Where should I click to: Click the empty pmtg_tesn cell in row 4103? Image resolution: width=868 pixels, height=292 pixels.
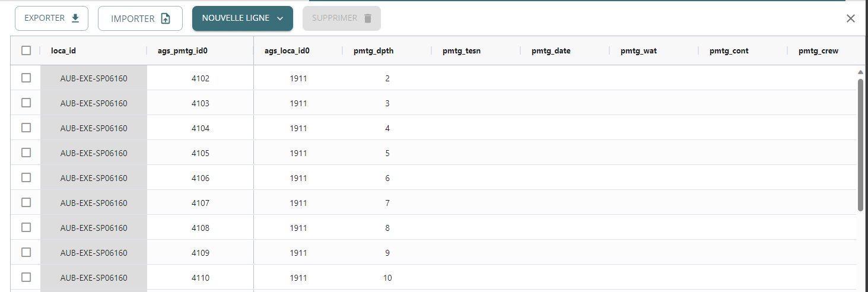tap(475, 103)
